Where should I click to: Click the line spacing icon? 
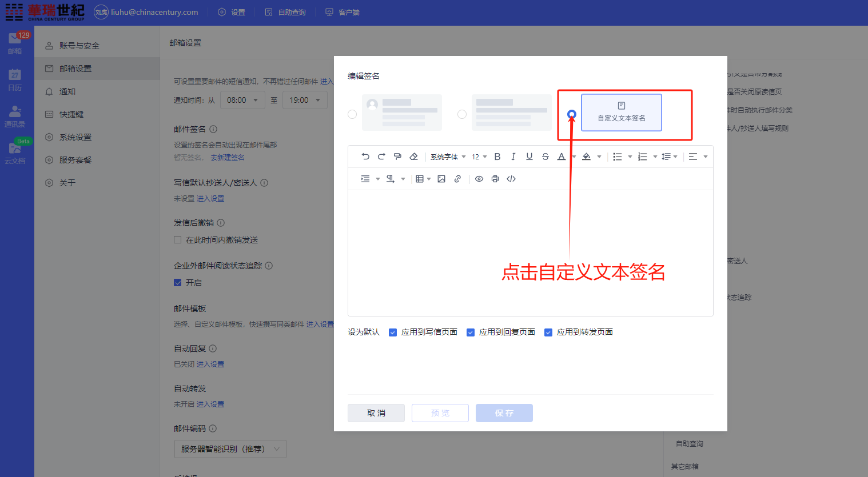(x=666, y=157)
